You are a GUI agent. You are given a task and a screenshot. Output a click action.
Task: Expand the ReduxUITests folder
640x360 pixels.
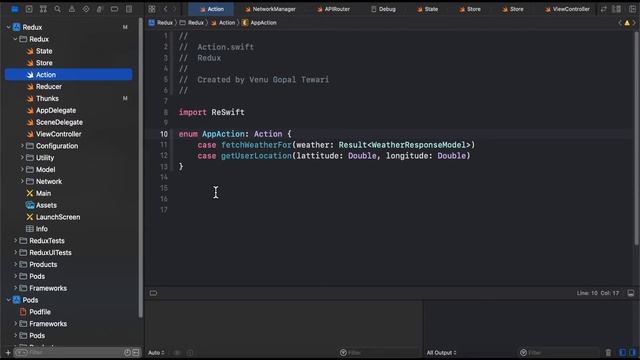tap(16, 253)
